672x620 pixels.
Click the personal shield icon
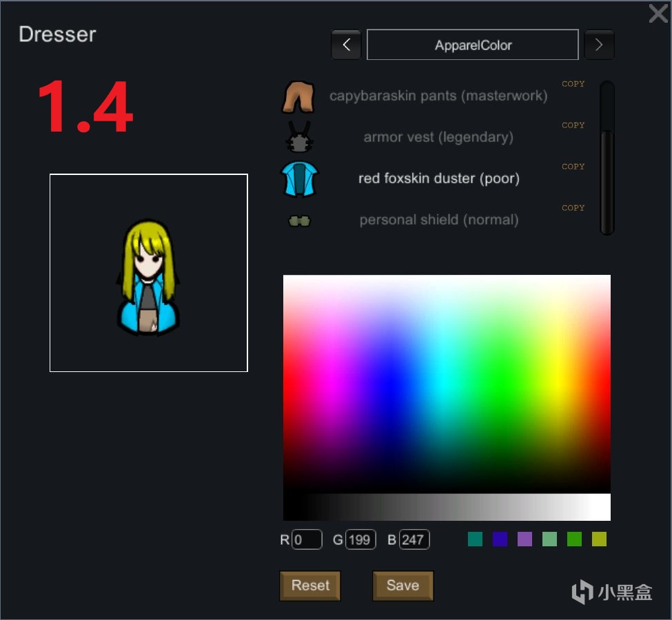point(299,219)
